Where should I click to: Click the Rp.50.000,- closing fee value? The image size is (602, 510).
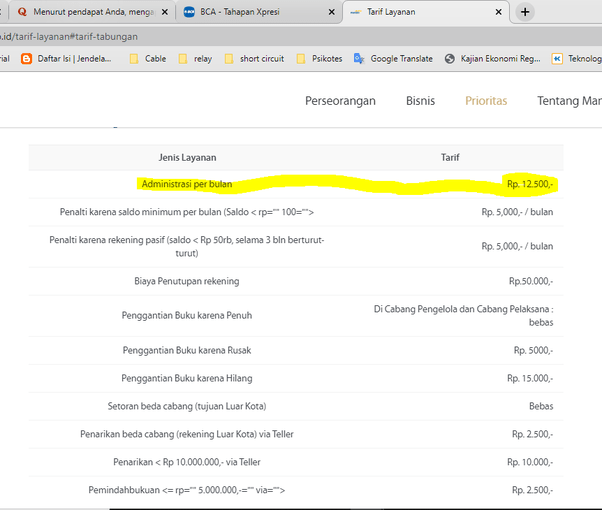531,281
